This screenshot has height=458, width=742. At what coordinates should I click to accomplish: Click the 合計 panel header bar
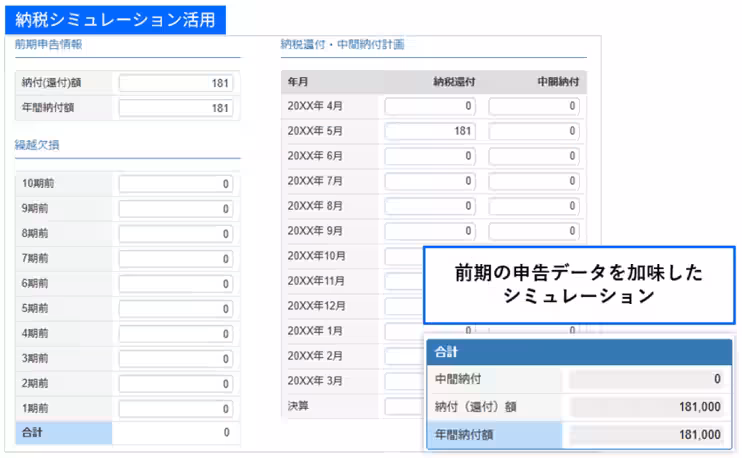click(x=579, y=353)
